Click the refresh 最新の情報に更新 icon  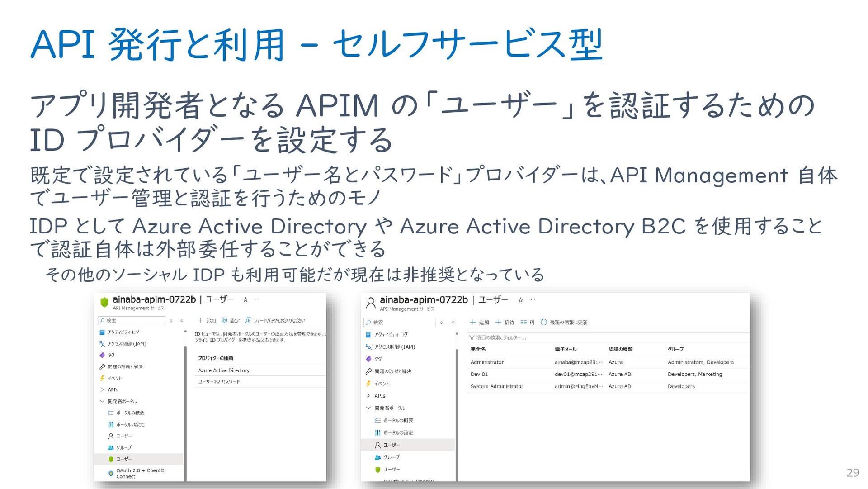click(544, 322)
